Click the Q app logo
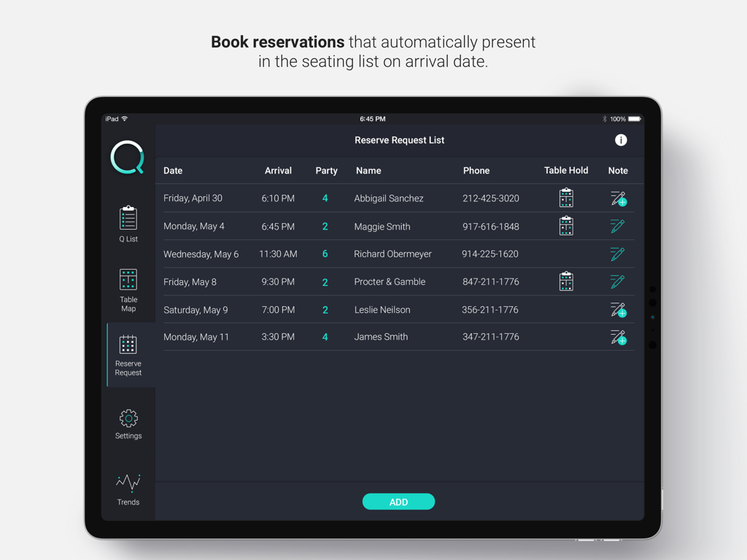Screen dimensions: 747x560 point(128,157)
